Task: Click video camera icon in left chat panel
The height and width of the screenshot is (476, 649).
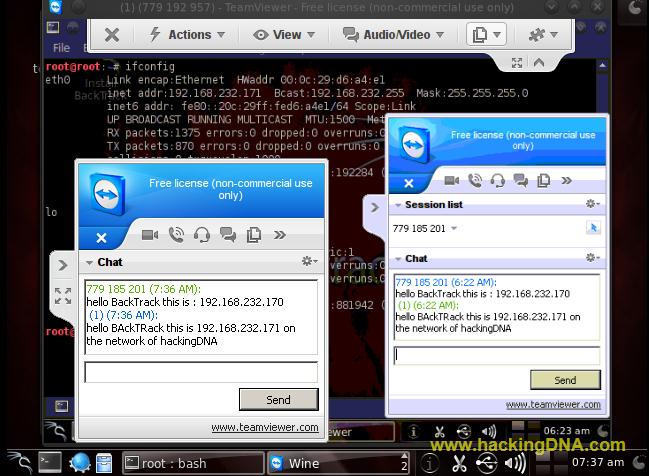Action: click(150, 235)
